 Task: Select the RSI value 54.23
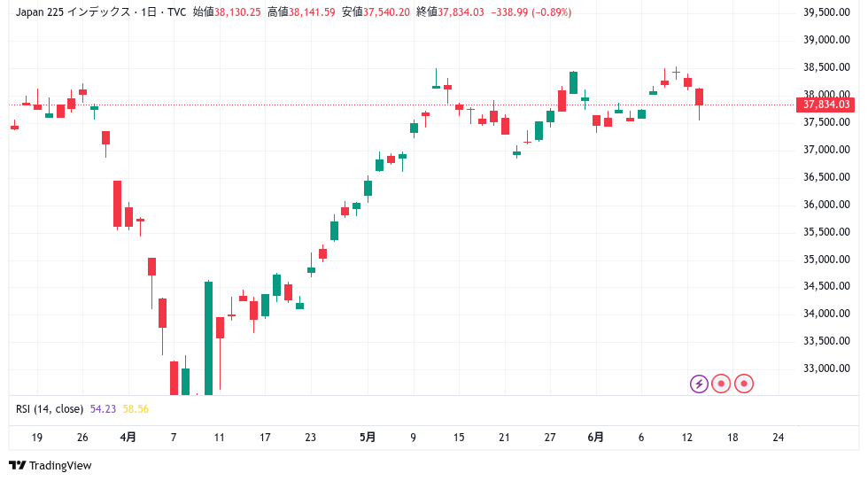click(x=103, y=409)
